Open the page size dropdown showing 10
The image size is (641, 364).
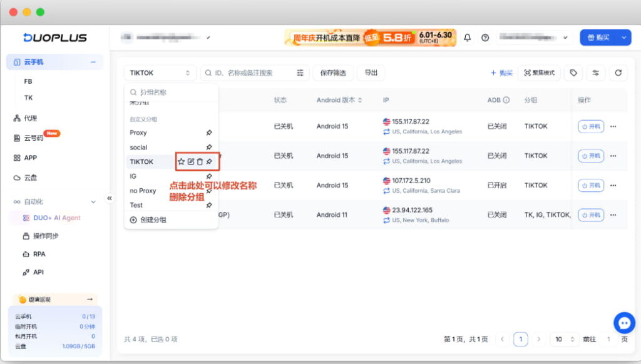565,339
